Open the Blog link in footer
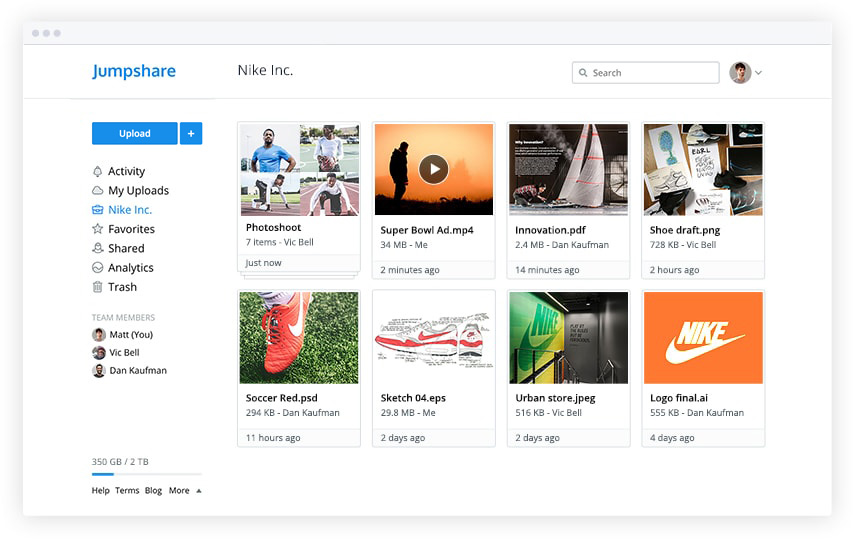Image resolution: width=853 pixels, height=539 pixels. coord(153,491)
